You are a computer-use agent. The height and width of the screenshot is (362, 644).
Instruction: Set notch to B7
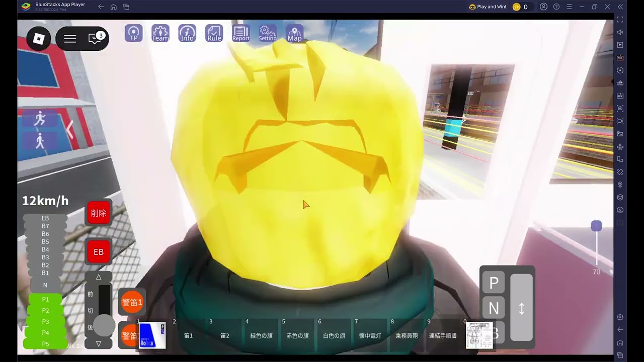pos(45,226)
